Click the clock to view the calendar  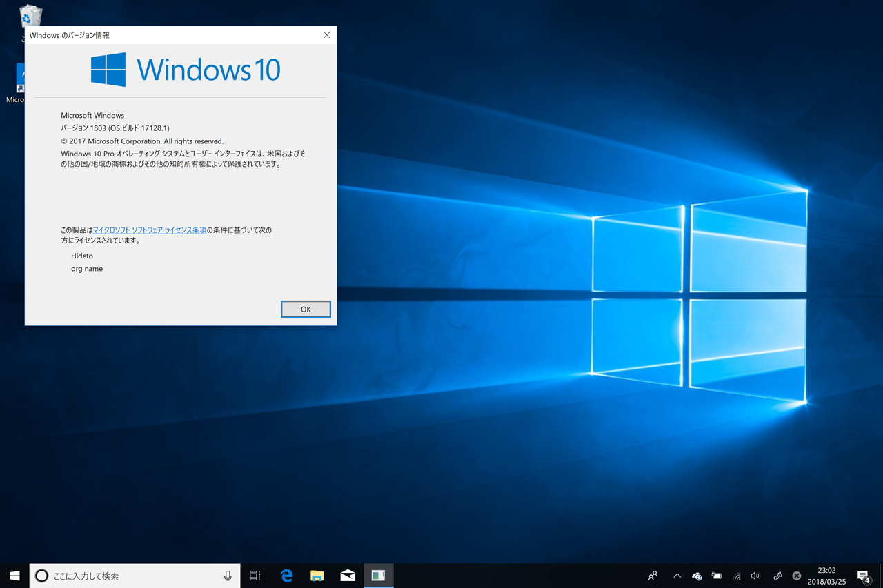[x=826, y=576]
